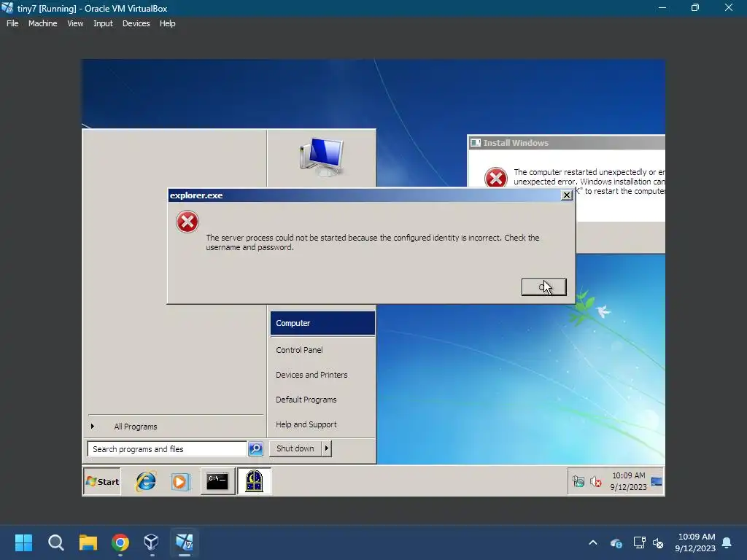Launch Windows Media Player in VM taskbar
The width and height of the screenshot is (747, 560).
tap(181, 482)
